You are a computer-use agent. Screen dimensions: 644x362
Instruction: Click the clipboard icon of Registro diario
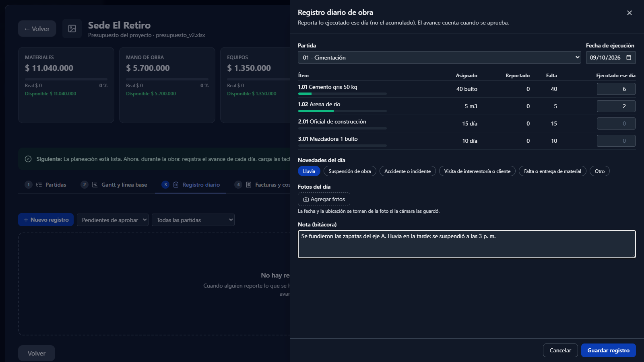176,185
